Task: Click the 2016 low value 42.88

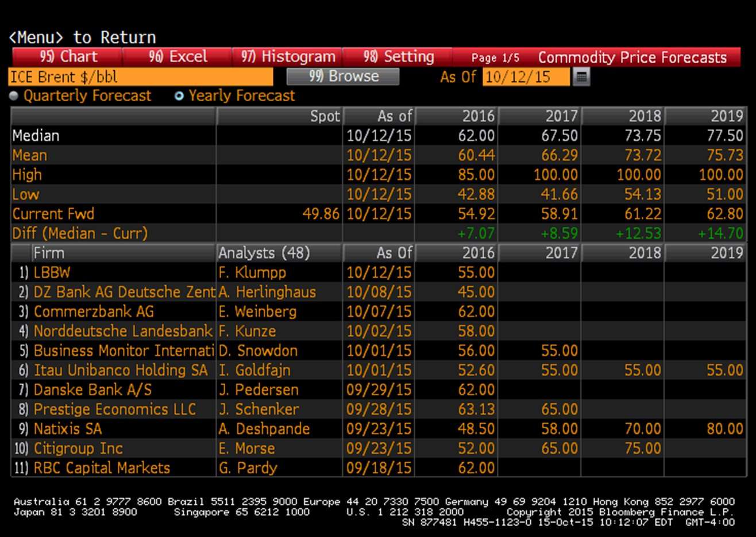Action: pos(476,194)
